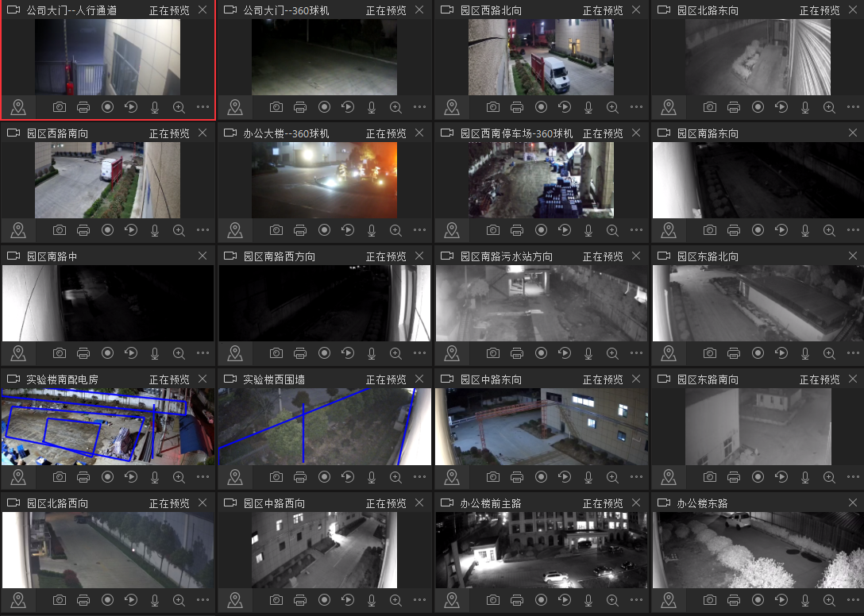Screen dimensions: 864x616
Task: Open more menu for 办公楼东路
Action: [x=853, y=600]
